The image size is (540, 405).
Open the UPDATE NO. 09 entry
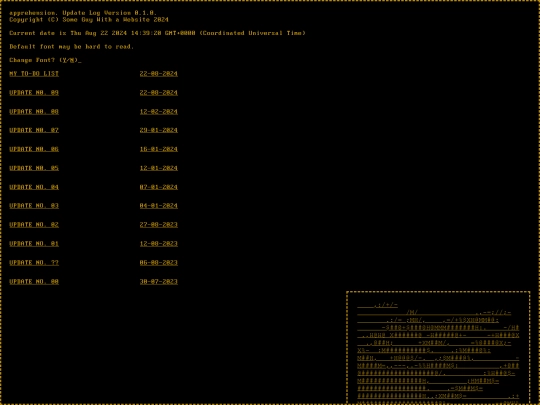click(x=34, y=93)
